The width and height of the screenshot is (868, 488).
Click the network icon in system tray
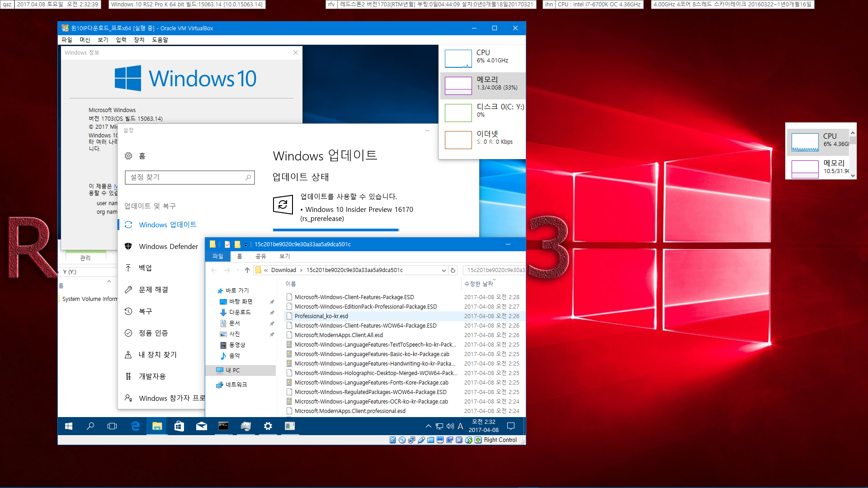(x=439, y=426)
